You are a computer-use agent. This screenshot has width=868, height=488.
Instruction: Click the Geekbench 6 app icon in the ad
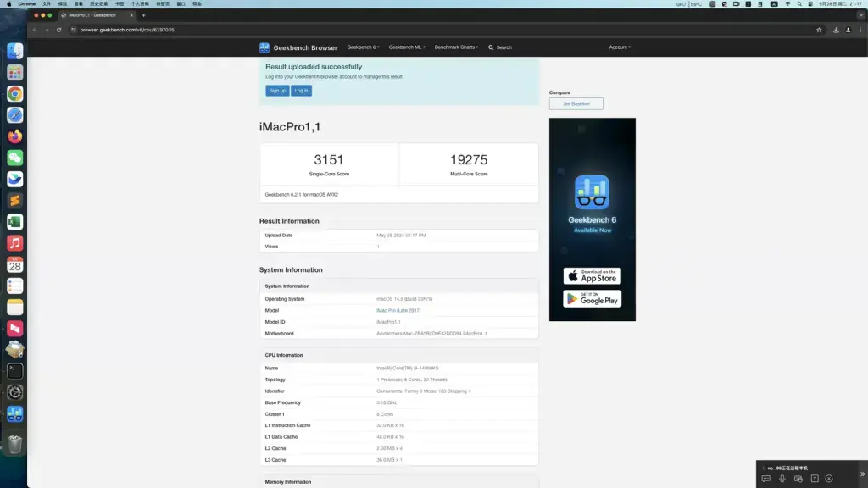click(x=592, y=192)
